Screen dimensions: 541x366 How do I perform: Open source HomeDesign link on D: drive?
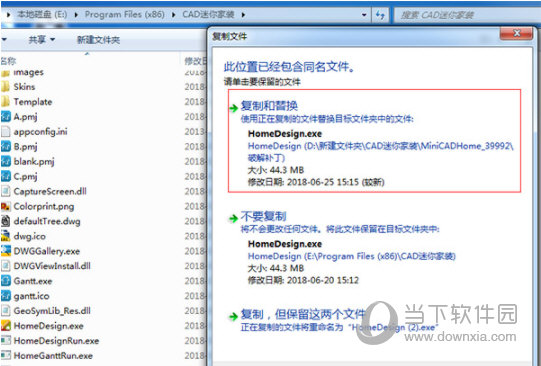pos(381,152)
